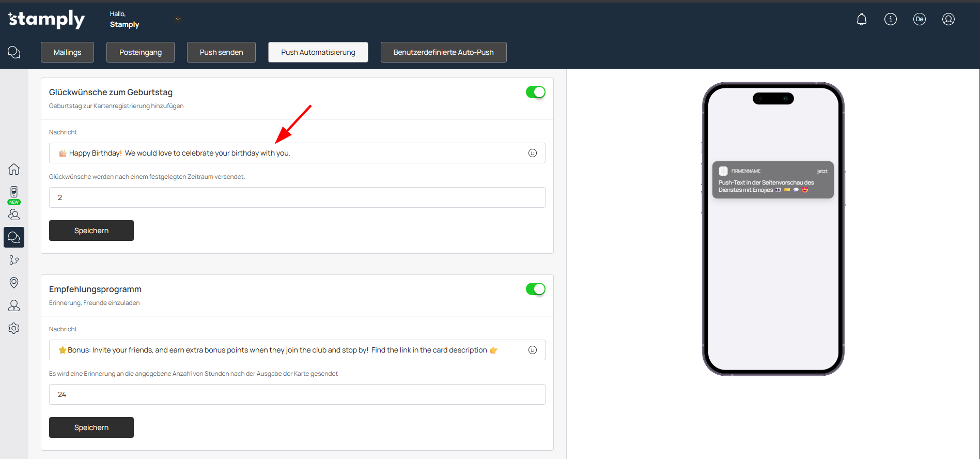Open the settings gear in sidebar
This screenshot has height=459, width=980.
click(14, 328)
